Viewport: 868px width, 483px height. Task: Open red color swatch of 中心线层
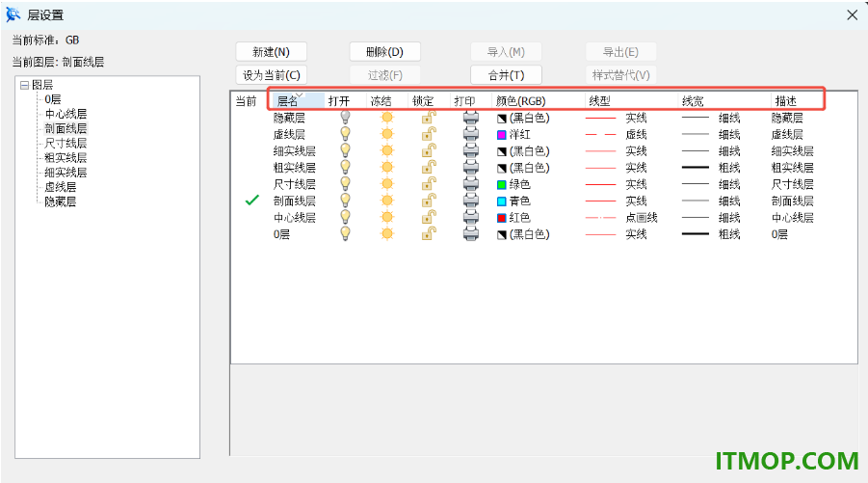[x=502, y=218]
